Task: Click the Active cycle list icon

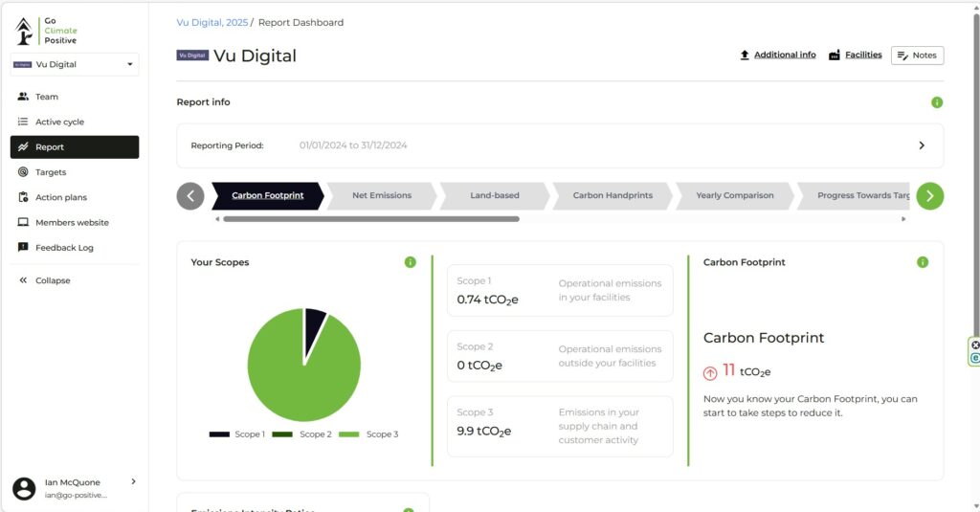Action: [x=23, y=122]
